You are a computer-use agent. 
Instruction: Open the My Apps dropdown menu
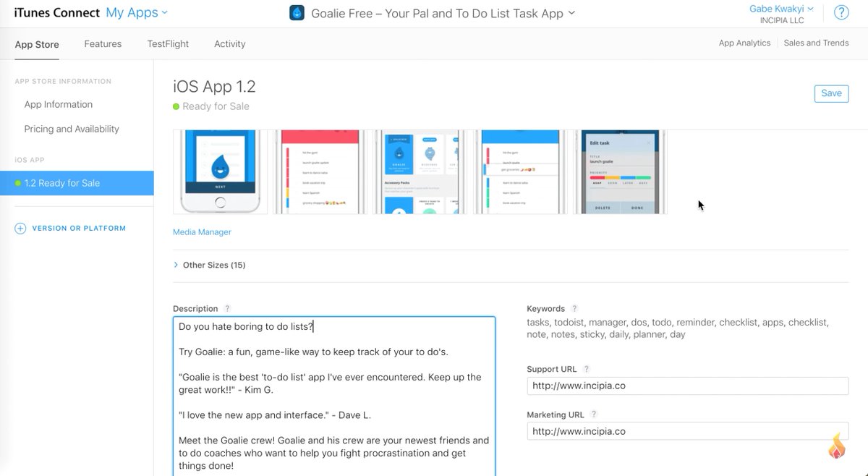coord(137,12)
